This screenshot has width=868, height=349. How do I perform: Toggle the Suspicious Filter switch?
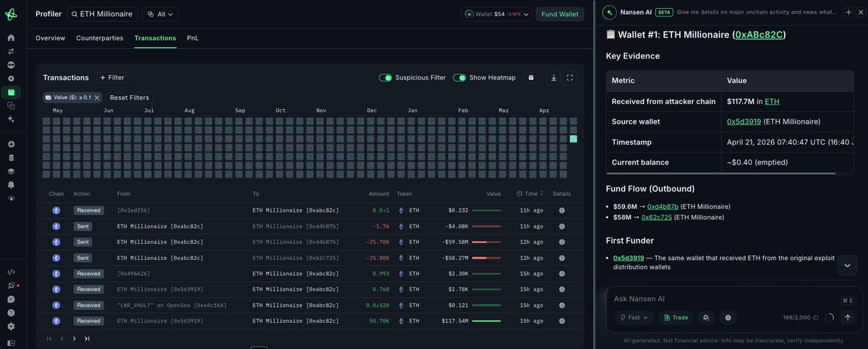click(386, 77)
